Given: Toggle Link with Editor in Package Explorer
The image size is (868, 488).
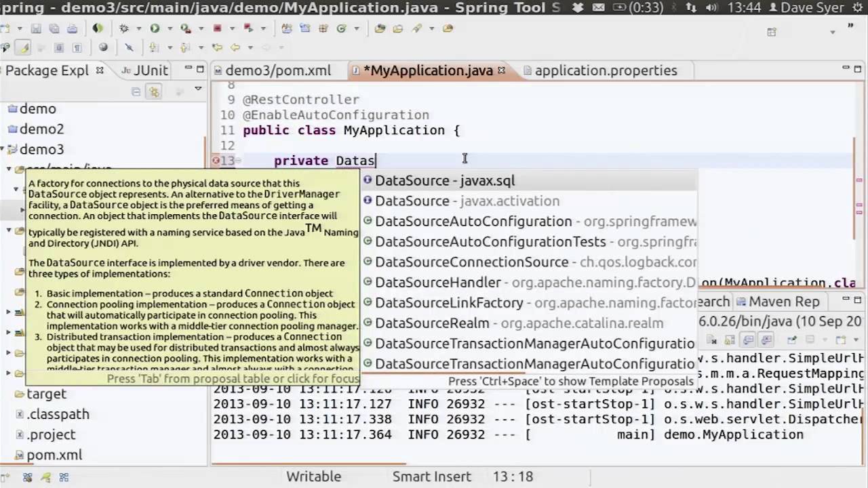Looking at the screenshot, I should click(154, 91).
